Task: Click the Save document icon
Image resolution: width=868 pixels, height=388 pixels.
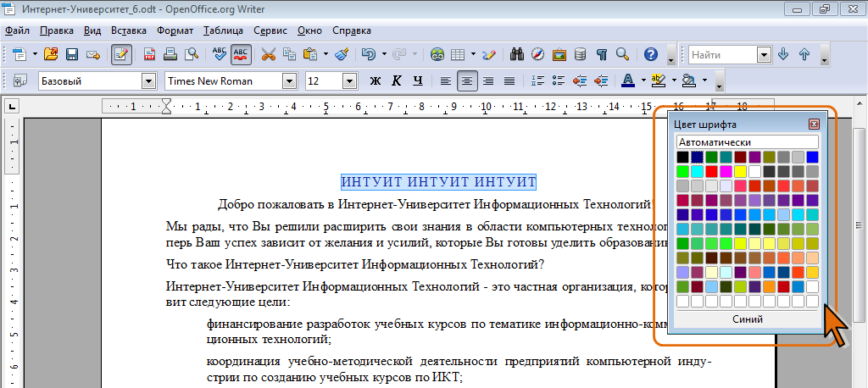Action: [72, 54]
